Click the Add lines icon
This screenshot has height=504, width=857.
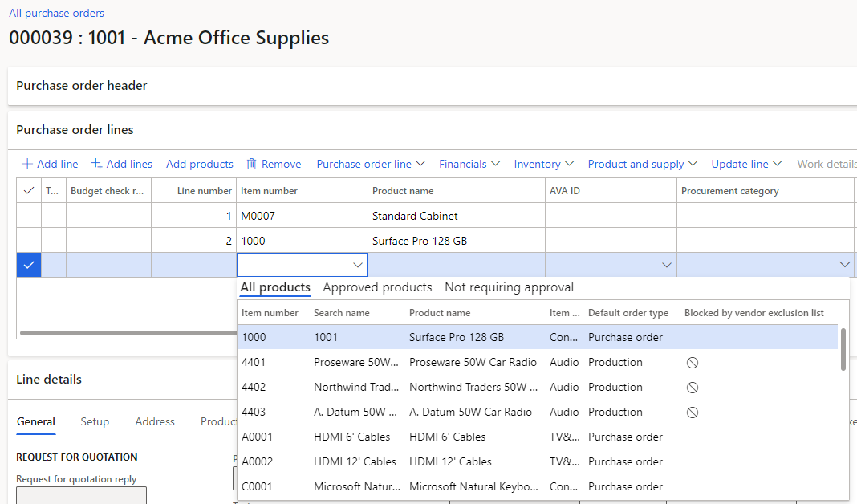pyautogui.click(x=95, y=164)
